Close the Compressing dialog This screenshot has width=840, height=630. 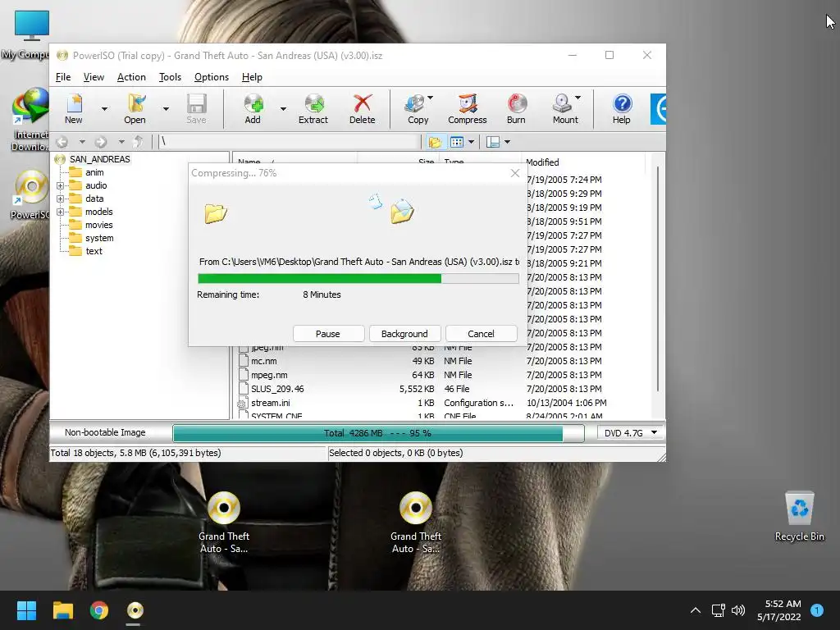coord(515,173)
